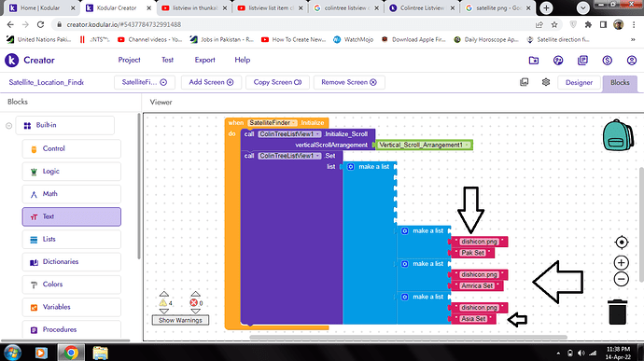The image size is (644, 361).
Task: Zoom in with the plus circle icon
Action: tap(622, 262)
